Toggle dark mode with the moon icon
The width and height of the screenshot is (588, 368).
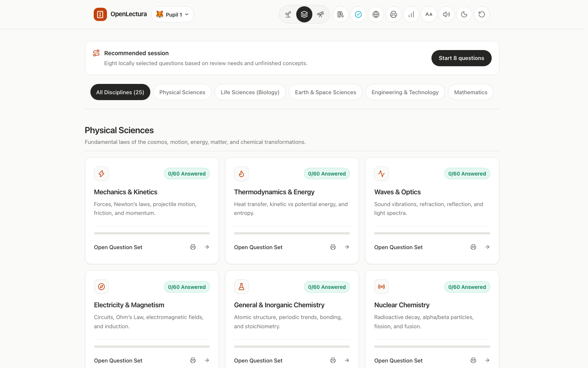(x=464, y=14)
